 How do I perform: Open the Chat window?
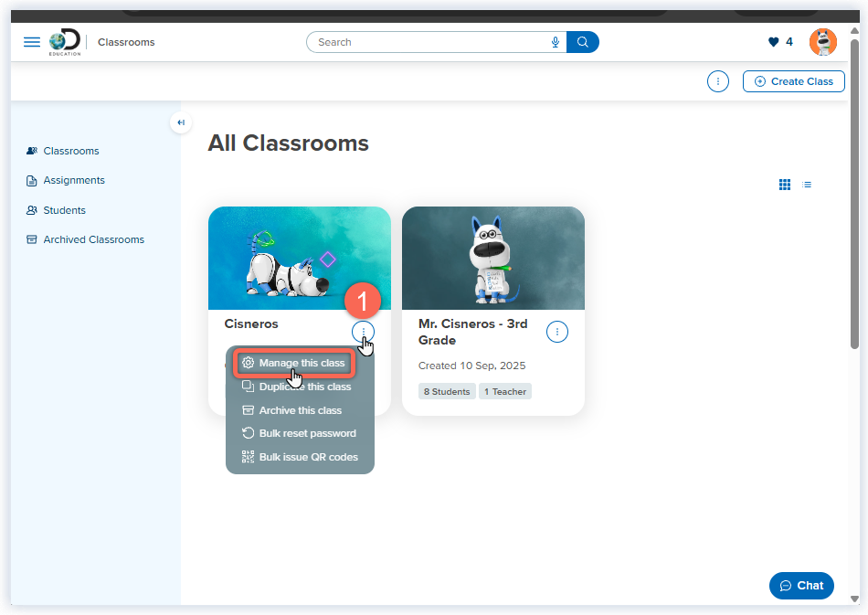click(801, 586)
